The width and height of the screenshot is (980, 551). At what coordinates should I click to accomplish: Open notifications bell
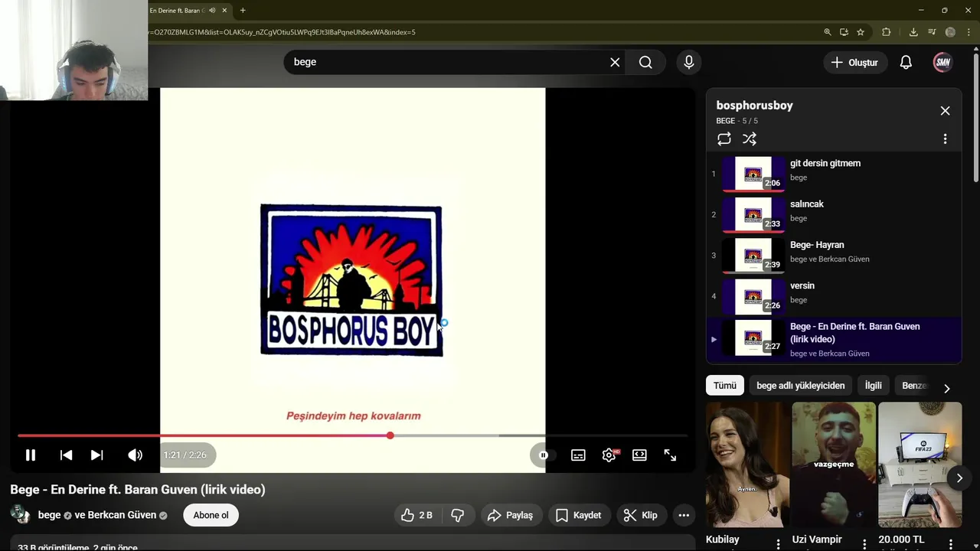point(906,63)
